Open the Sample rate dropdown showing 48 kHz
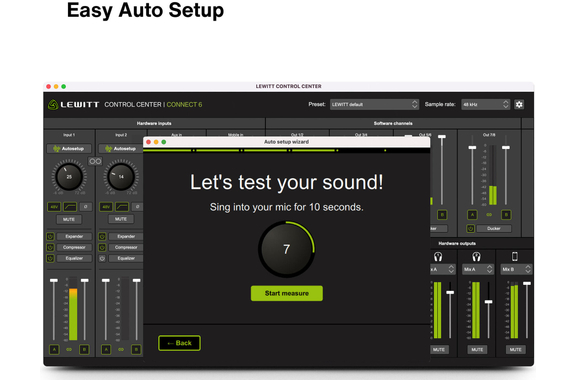Screen dimensions: 576x380 (485, 104)
